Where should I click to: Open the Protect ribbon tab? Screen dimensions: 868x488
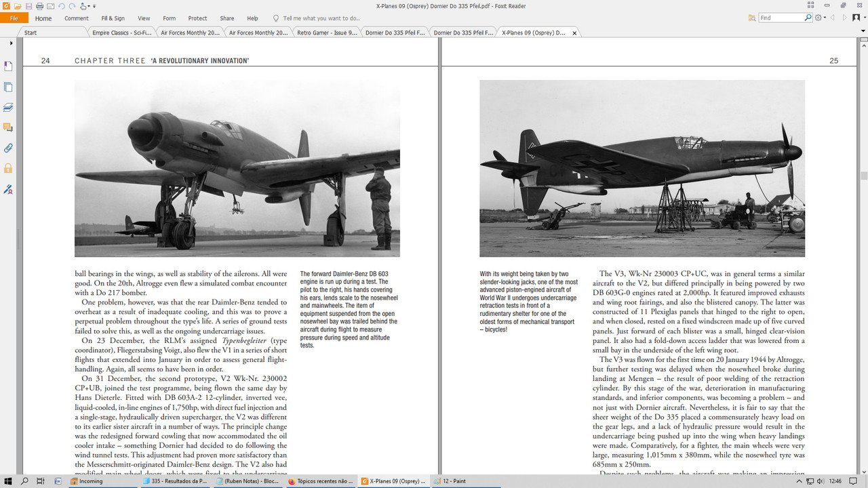coord(198,18)
